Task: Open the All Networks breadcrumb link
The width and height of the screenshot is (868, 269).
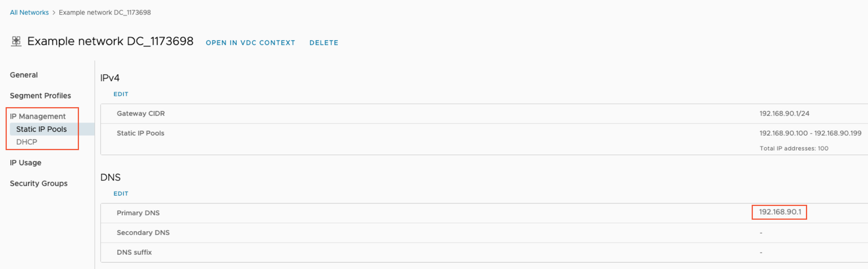Action: 29,13
